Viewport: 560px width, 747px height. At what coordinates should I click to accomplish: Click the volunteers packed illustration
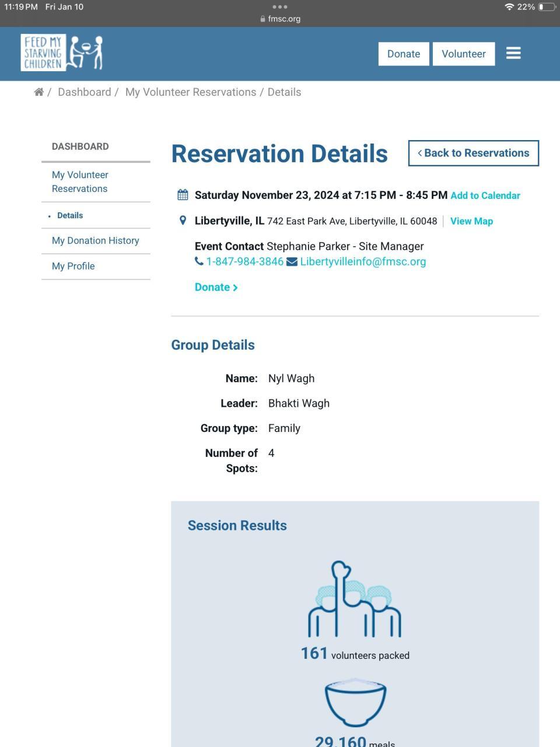(x=355, y=600)
